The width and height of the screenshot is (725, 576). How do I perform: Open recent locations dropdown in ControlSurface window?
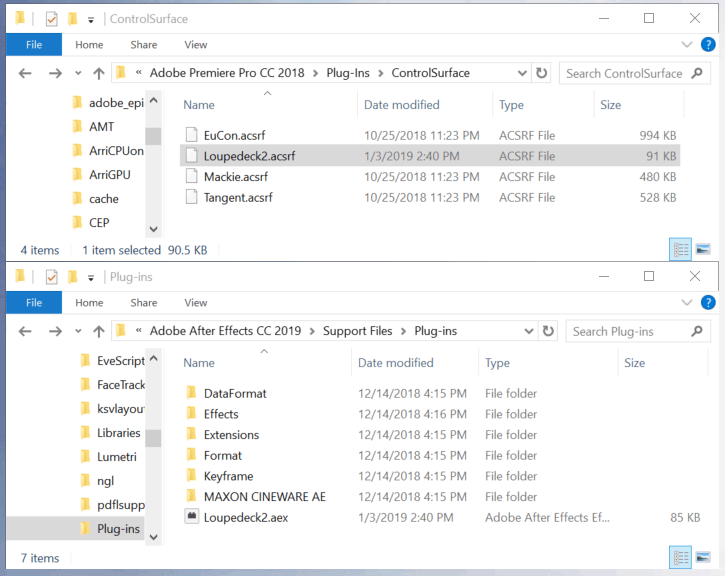[78, 73]
